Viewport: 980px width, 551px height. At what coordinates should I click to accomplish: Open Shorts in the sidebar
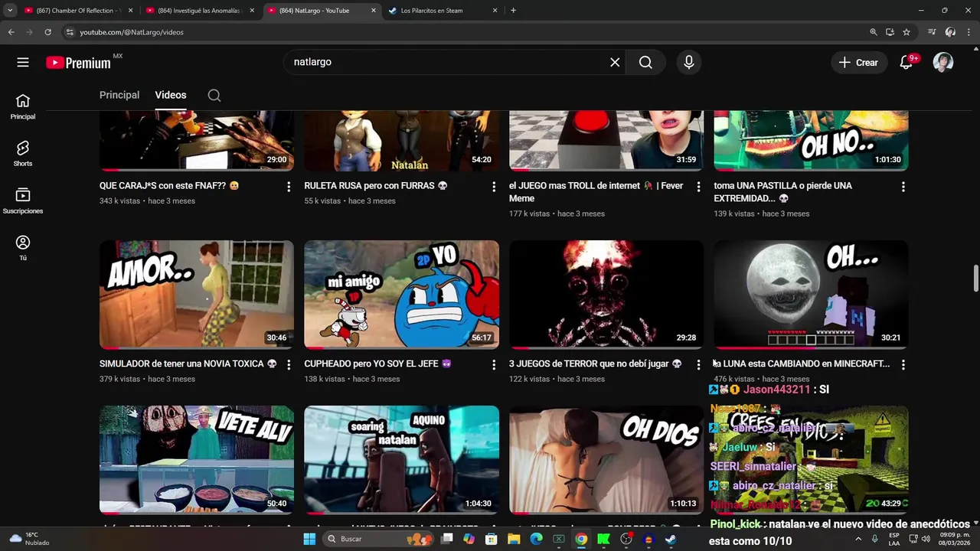[x=23, y=153]
